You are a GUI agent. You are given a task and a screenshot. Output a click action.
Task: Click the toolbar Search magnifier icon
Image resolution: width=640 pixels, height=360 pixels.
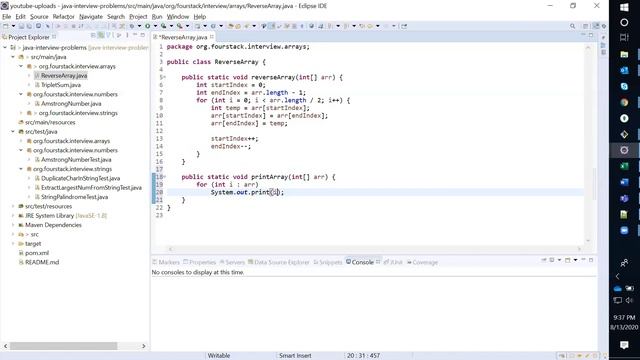[x=573, y=26]
